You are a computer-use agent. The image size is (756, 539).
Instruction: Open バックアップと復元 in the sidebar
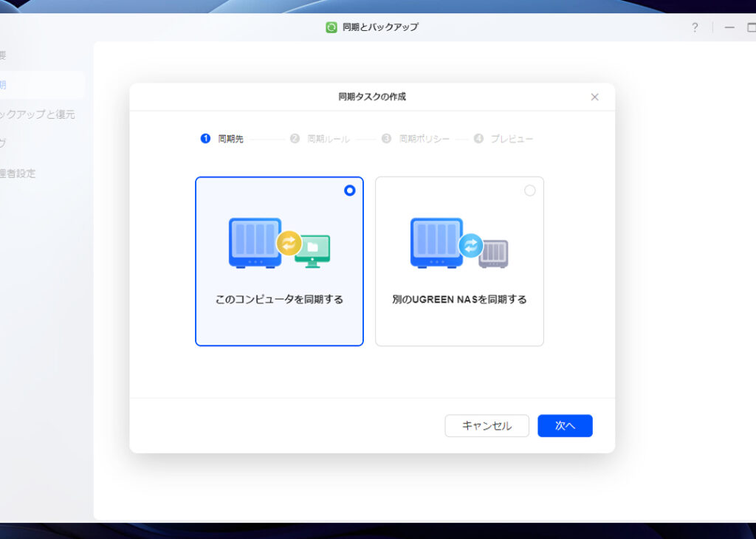38,114
